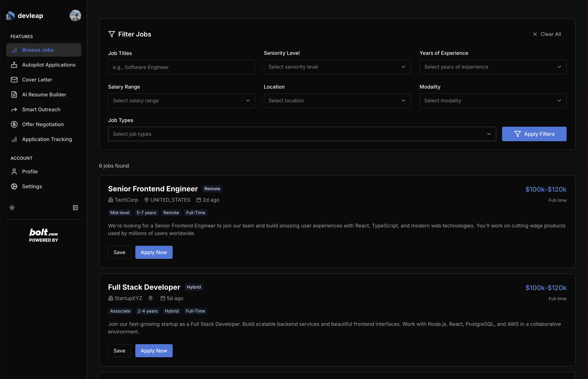Image resolution: width=588 pixels, height=379 pixels.
Task: Open Offer Negotiation dollar icon
Action: pos(14,125)
